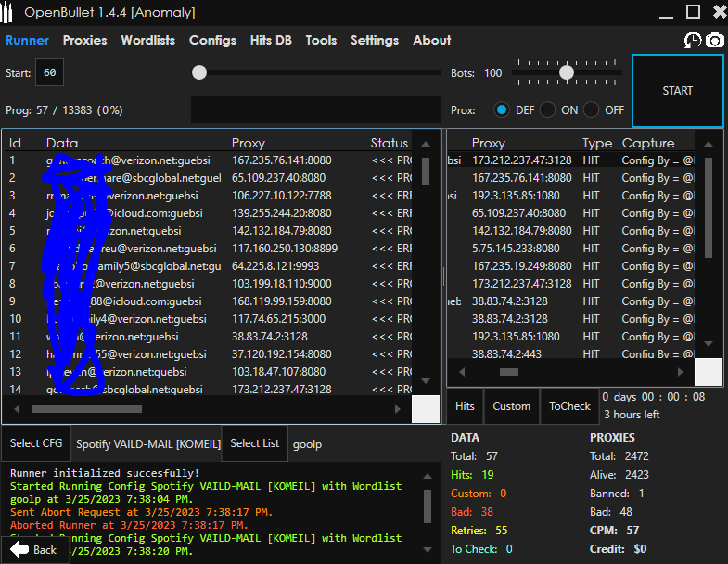Image resolution: width=728 pixels, height=564 pixels.
Task: Open the Hits DB section
Action: (x=271, y=40)
